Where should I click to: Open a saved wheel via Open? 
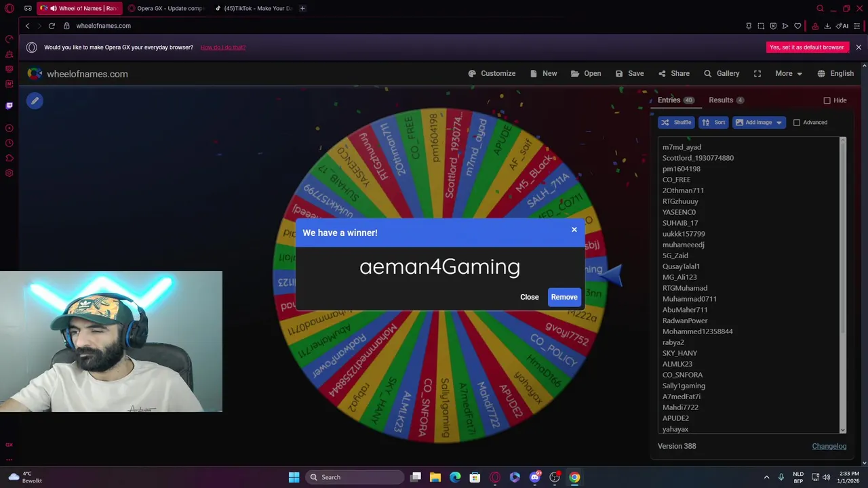[586, 73]
